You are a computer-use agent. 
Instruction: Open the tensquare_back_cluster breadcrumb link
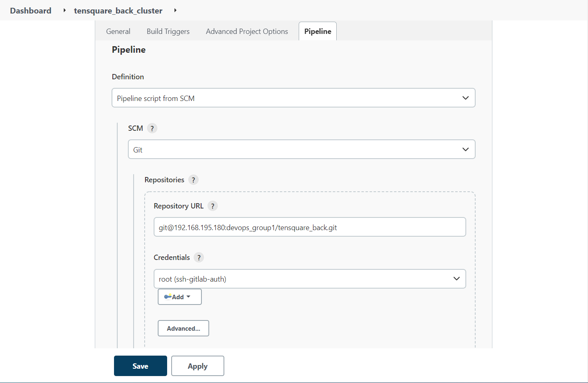pos(118,11)
